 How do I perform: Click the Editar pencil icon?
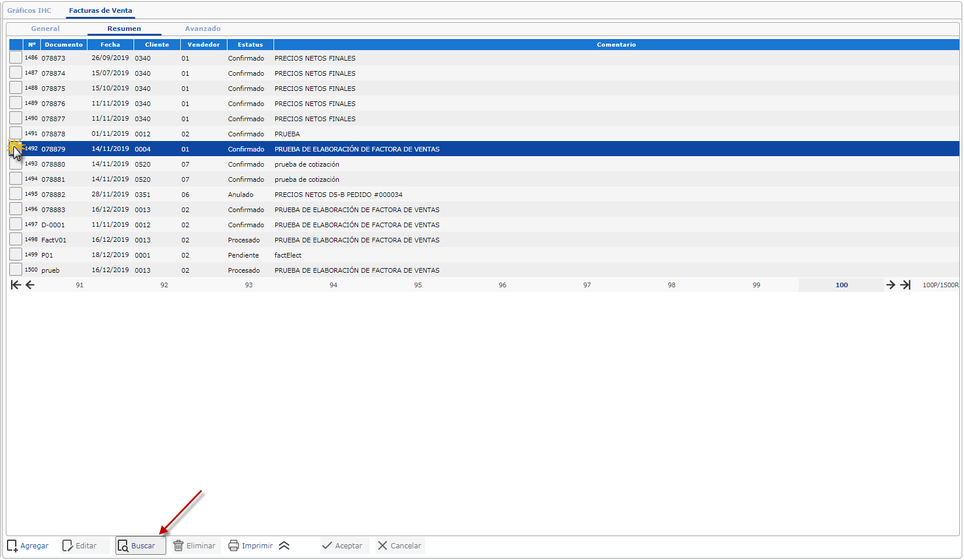point(68,546)
